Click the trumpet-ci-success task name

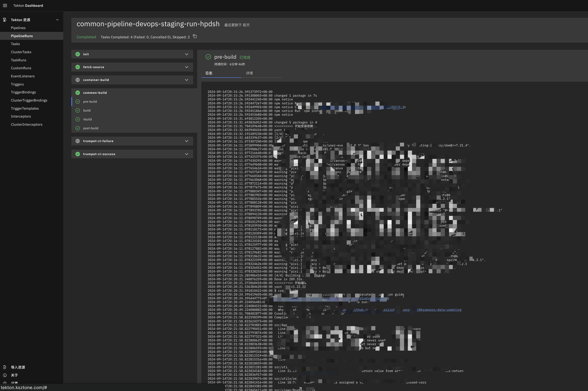pyautogui.click(x=99, y=154)
